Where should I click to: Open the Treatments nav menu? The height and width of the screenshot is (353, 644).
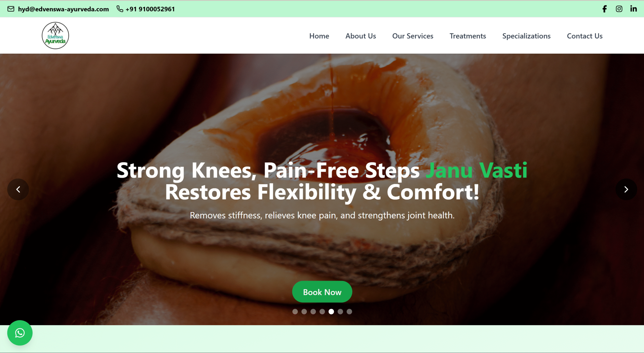[x=468, y=36]
